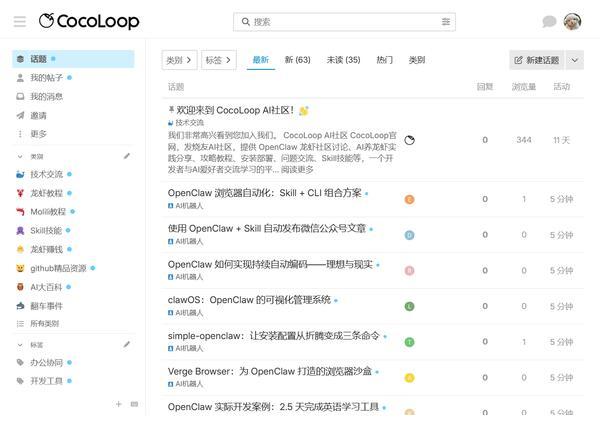Edit sidebar tags with pencil icon
The width and height of the screenshot is (612, 425).
126,345
